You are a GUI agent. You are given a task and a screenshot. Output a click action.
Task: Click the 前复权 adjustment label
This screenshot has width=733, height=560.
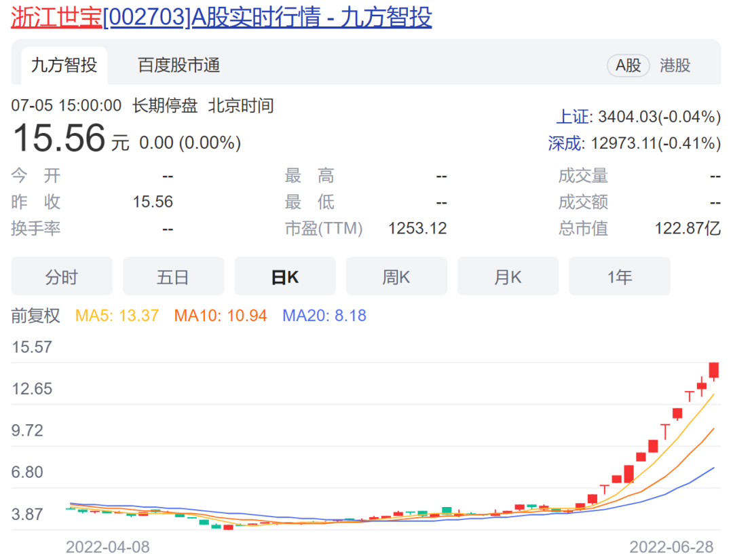click(35, 316)
